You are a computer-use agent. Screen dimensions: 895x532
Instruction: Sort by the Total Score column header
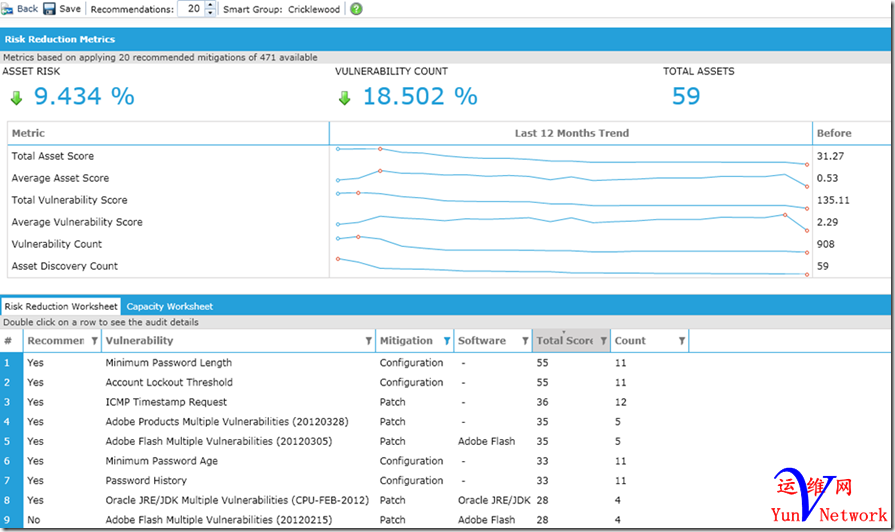point(564,341)
